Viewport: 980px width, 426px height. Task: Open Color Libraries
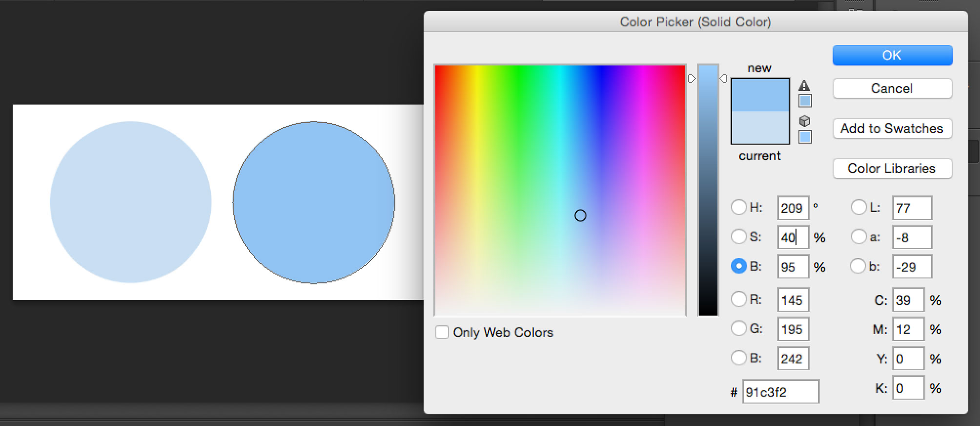[x=892, y=169]
